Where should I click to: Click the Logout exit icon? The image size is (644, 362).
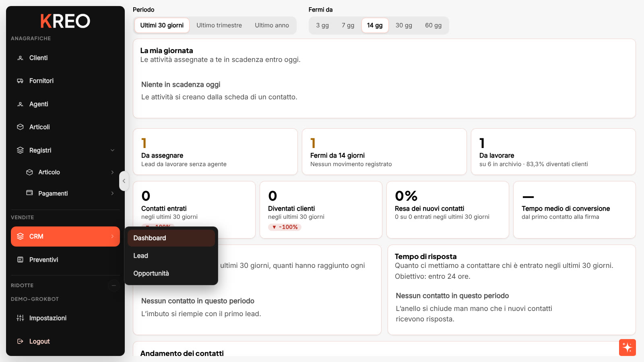coord(20,341)
